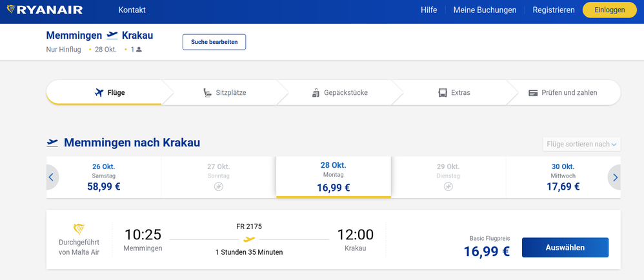This screenshot has width=644, height=280.
Task: Select the 28 Okt. Montag date tab
Action: [x=334, y=177]
